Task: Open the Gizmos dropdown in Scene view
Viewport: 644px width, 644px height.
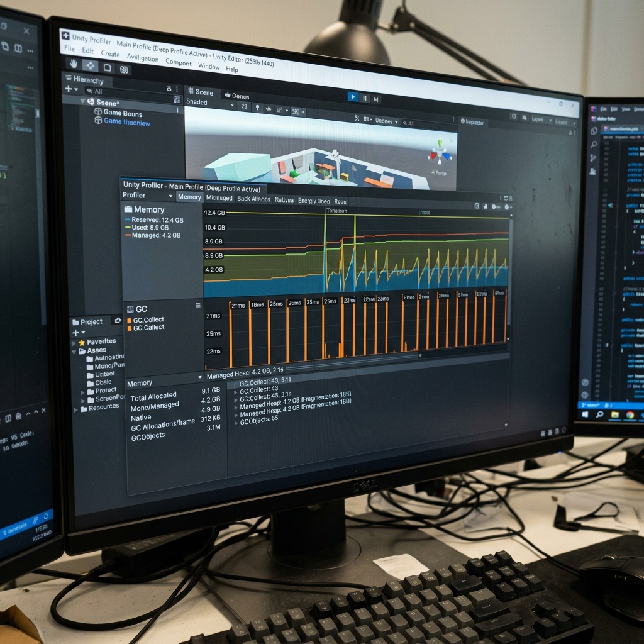Action: point(387,121)
